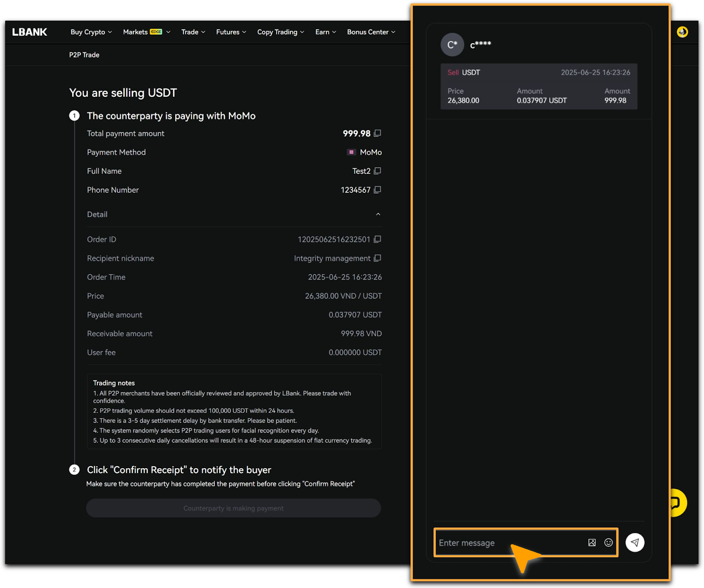The height and width of the screenshot is (588, 704).
Task: Attach an image in chat
Action: [592, 543]
